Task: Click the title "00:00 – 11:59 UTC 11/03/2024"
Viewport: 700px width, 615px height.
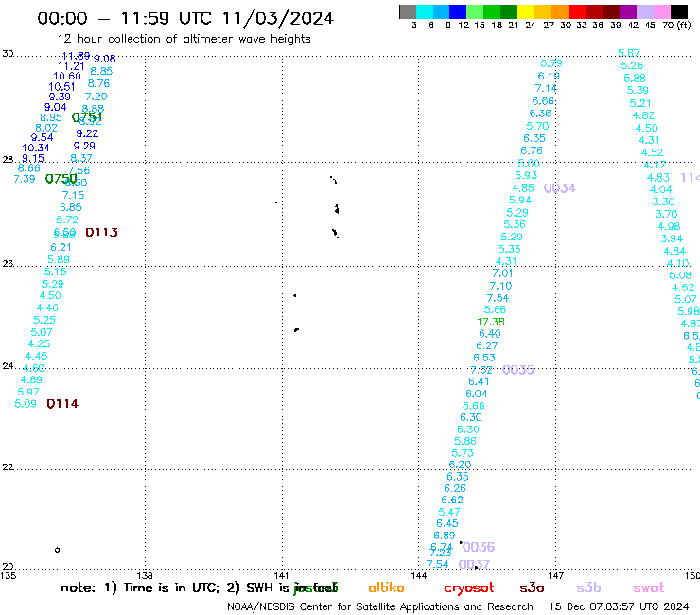Action: click(185, 18)
